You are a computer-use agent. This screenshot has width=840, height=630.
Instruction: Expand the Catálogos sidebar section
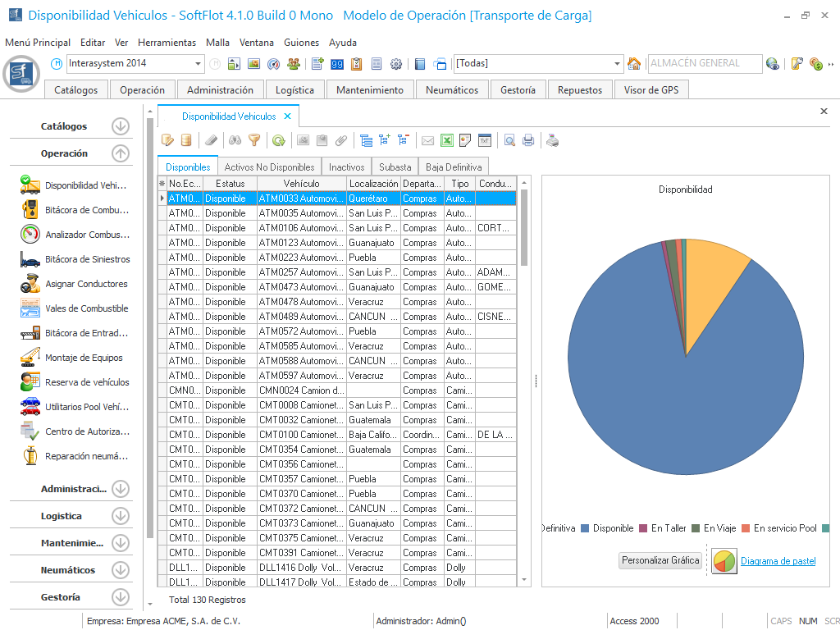[121, 126]
